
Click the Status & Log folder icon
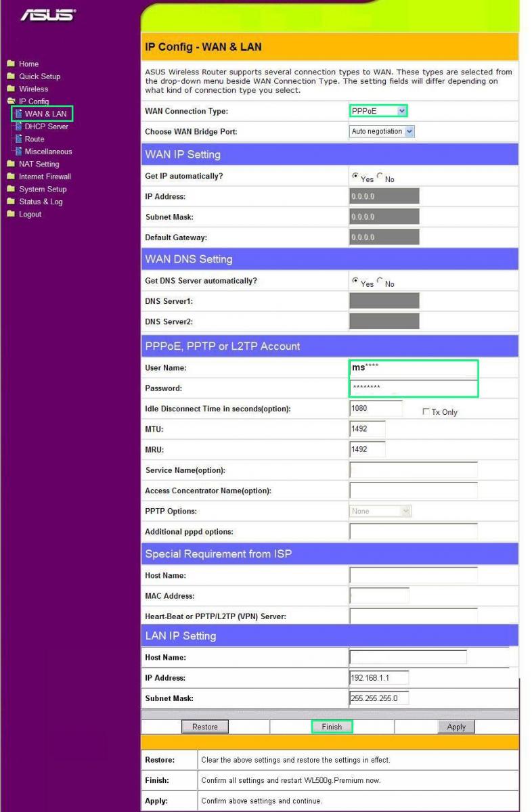(12, 202)
